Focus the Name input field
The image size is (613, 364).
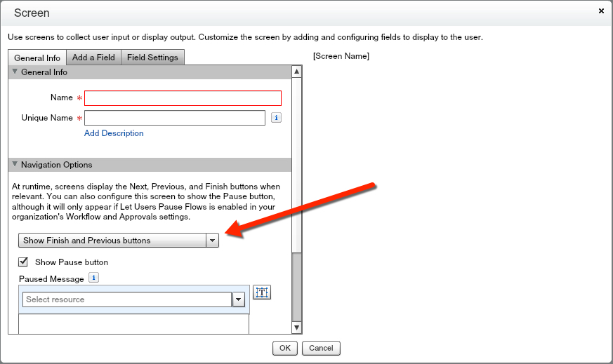[183, 98]
